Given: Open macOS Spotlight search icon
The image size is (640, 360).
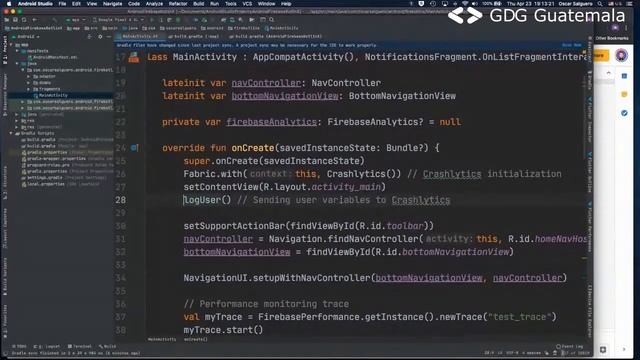Looking at the screenshot, I should coord(600,4).
